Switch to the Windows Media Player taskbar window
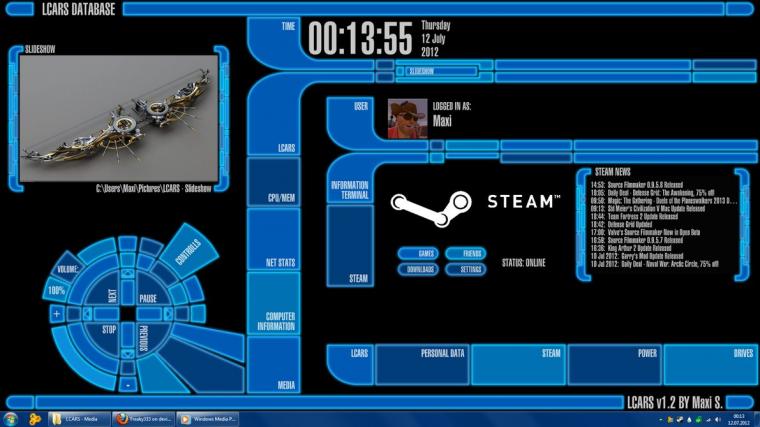The image size is (760, 427). pyautogui.click(x=208, y=419)
